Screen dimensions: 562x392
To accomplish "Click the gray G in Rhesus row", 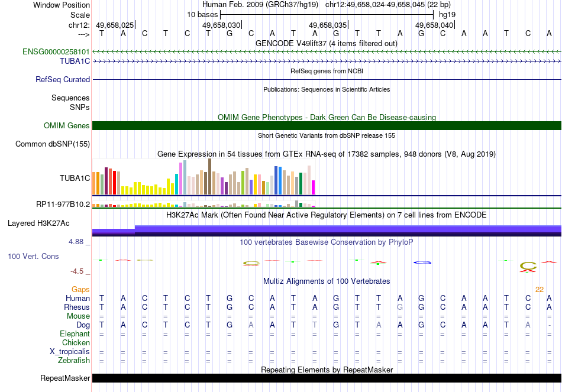I will [x=400, y=307].
